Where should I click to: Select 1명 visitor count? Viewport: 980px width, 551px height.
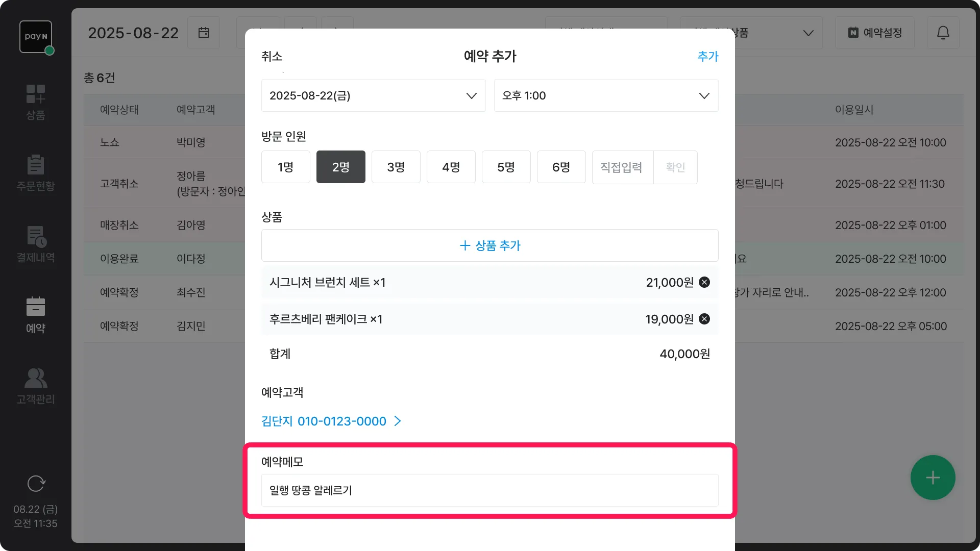click(285, 167)
